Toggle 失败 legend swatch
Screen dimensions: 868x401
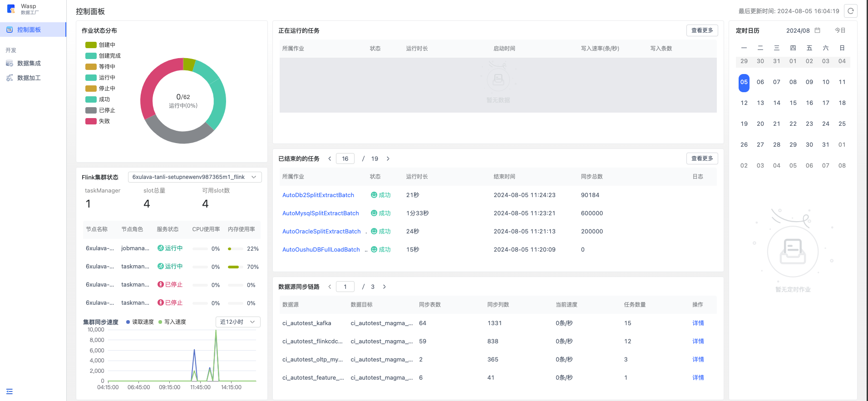pos(91,121)
